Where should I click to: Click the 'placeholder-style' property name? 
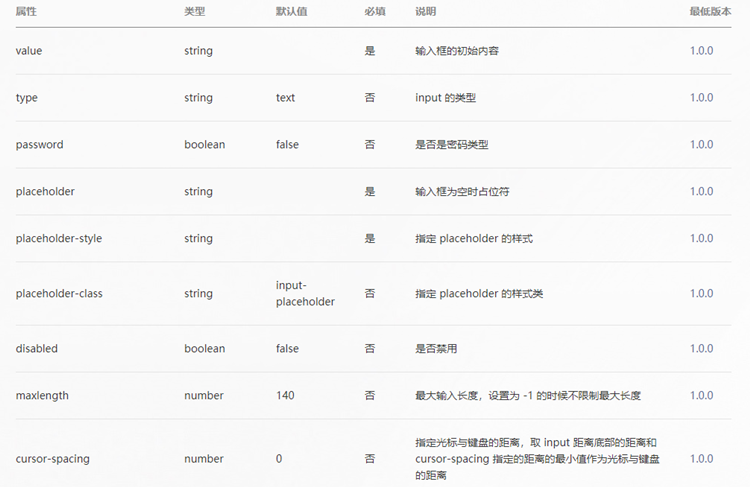59,238
